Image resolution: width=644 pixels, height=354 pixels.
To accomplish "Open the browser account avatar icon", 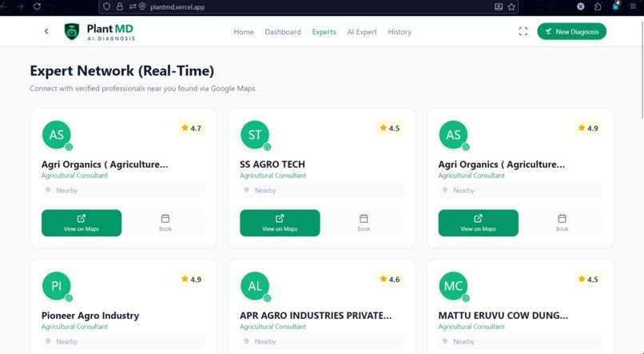I will (581, 6).
